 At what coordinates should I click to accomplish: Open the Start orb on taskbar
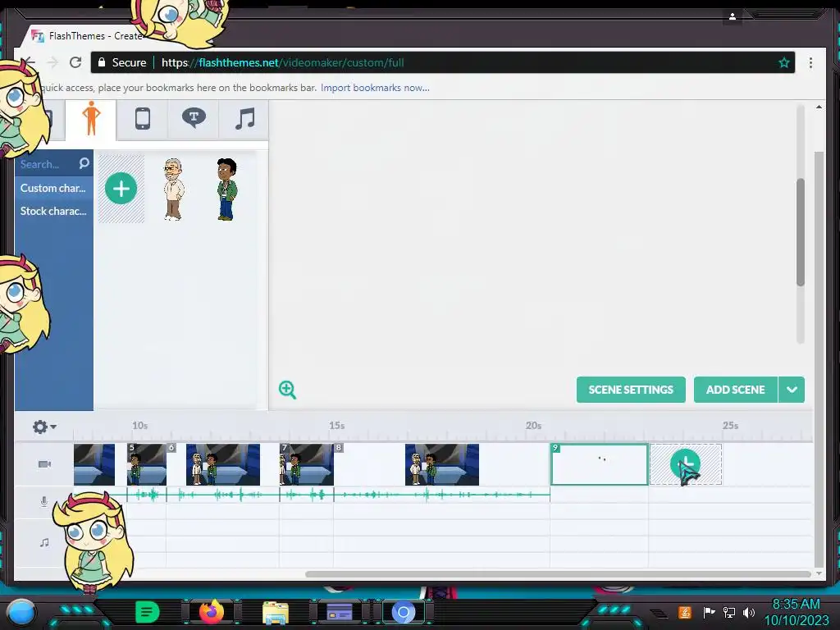(x=21, y=612)
